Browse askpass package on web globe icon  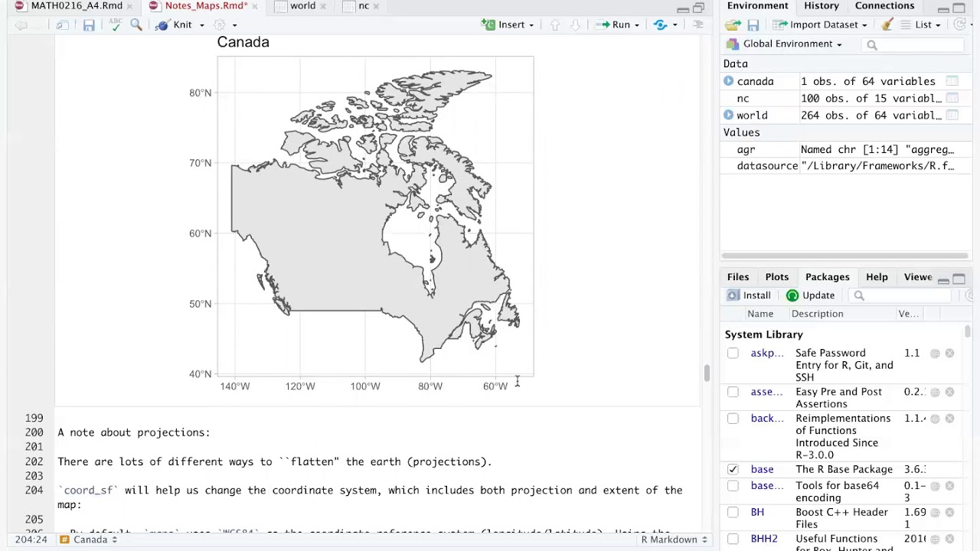click(x=935, y=354)
